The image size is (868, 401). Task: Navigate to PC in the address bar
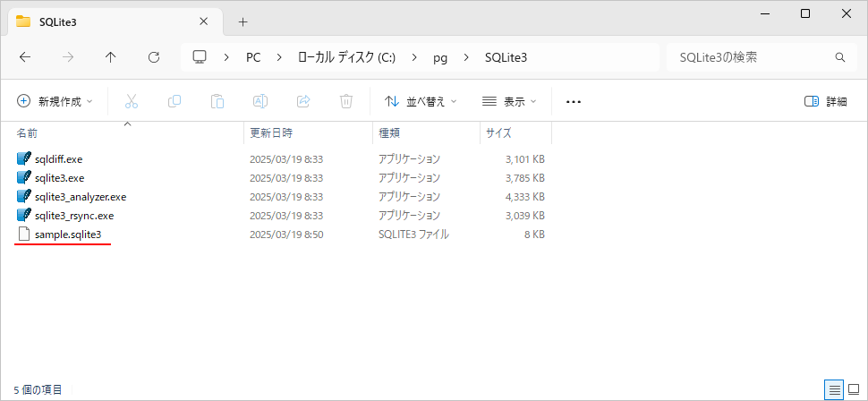coord(253,57)
